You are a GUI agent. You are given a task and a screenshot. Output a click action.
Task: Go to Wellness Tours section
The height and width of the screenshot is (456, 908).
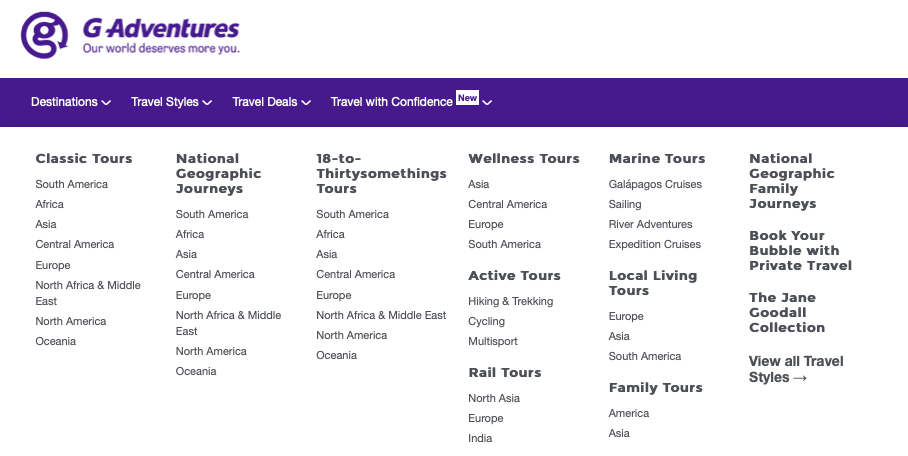523,159
